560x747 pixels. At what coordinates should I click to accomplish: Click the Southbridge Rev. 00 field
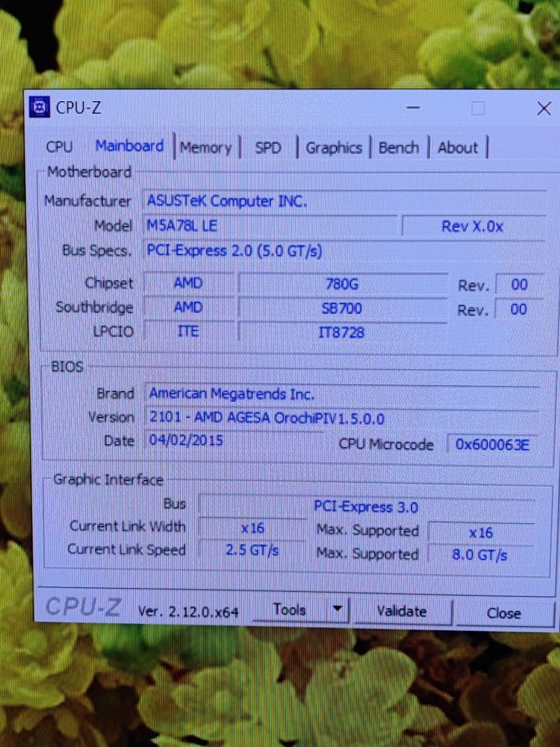519,309
